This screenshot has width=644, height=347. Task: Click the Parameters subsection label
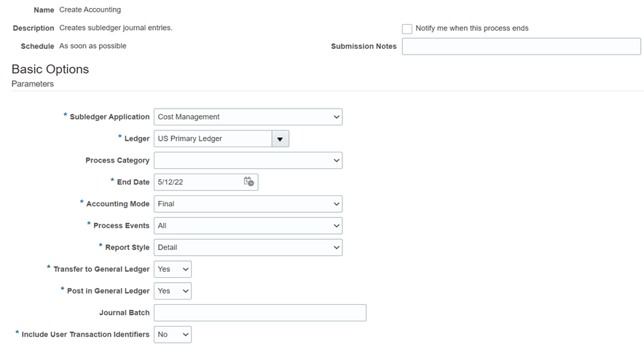pyautogui.click(x=33, y=84)
